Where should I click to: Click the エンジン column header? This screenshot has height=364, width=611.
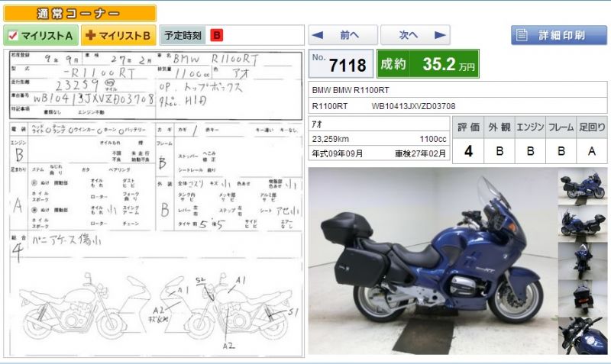click(530, 127)
